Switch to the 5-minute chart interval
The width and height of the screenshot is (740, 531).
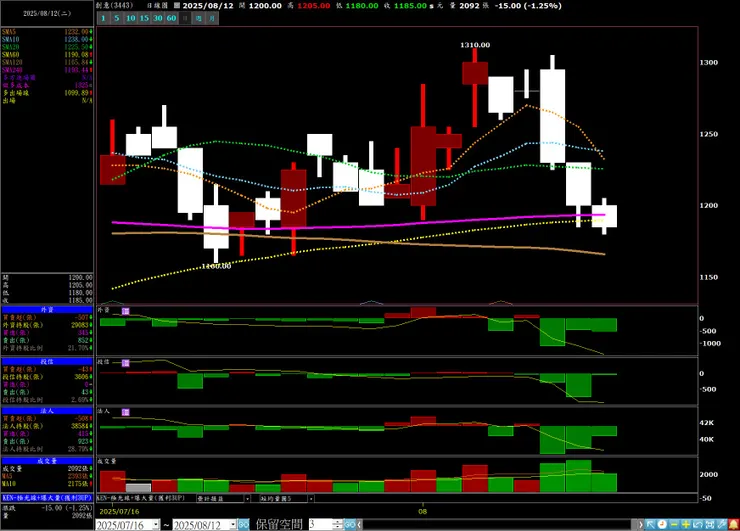coord(117,18)
